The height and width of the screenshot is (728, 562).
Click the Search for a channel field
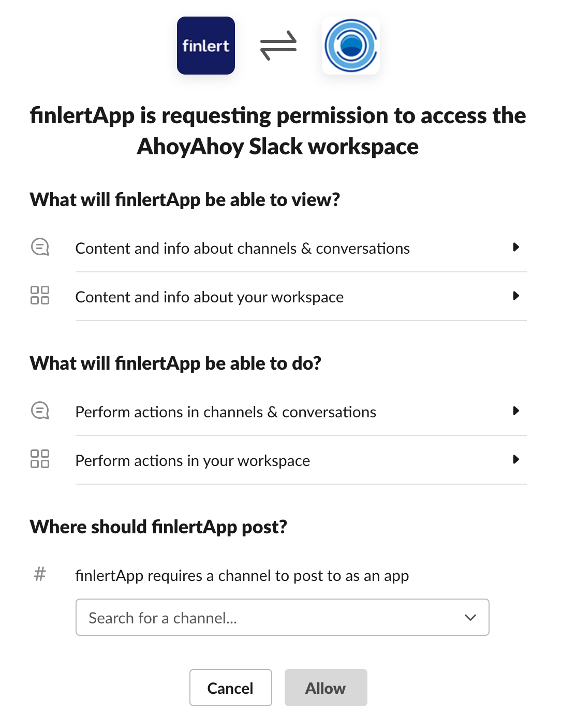pos(259,617)
